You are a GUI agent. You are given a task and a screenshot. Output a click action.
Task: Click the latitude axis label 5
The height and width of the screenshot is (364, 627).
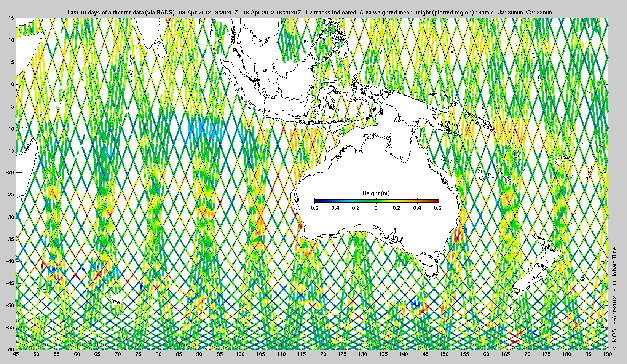[x=13, y=62]
